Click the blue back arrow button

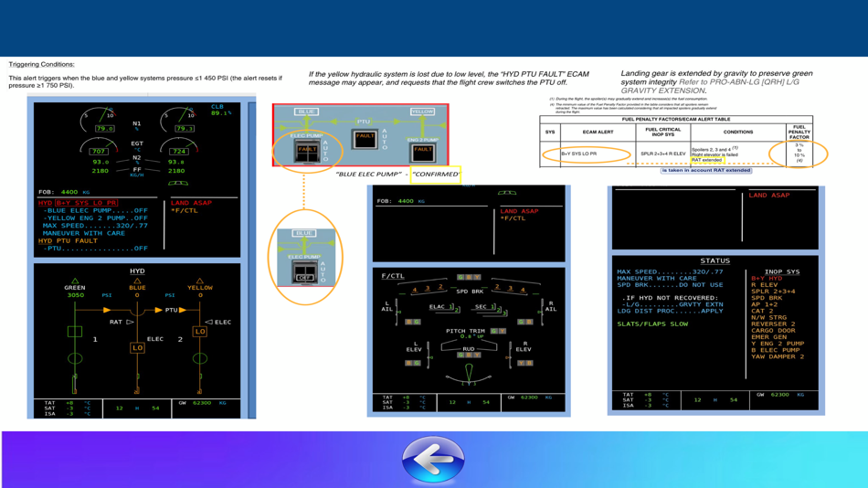tap(433, 459)
